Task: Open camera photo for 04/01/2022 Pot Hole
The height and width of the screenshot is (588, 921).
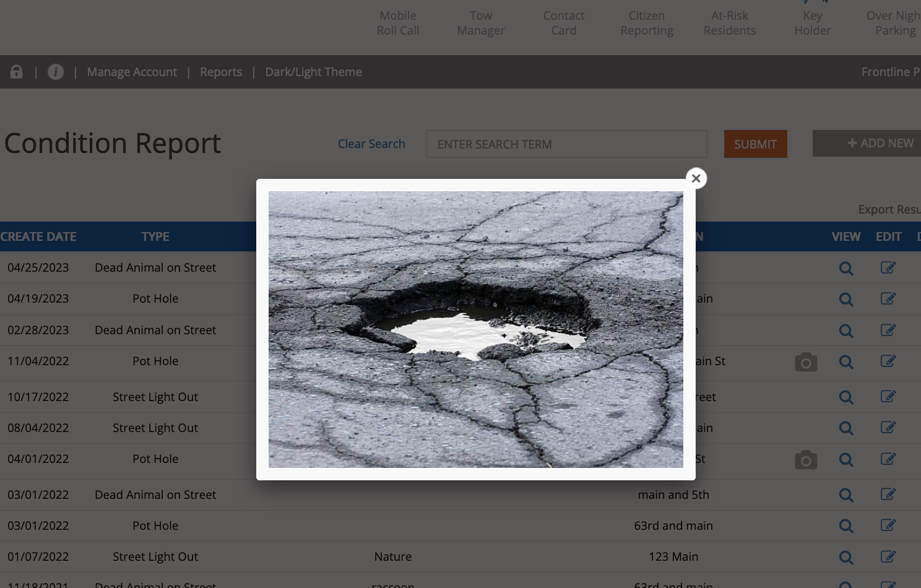Action: pos(805,460)
